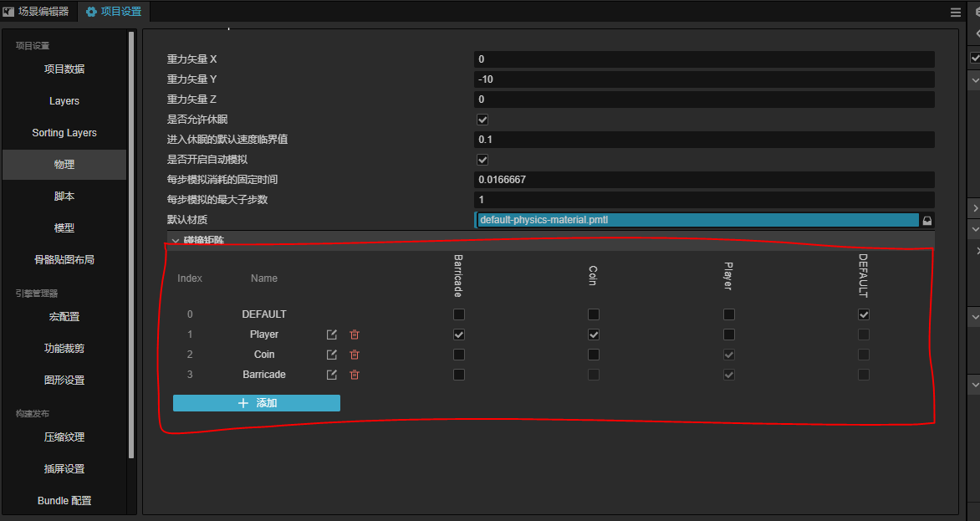
Task: Select 功能裁剪 in the sidebar
Action: [x=64, y=349]
